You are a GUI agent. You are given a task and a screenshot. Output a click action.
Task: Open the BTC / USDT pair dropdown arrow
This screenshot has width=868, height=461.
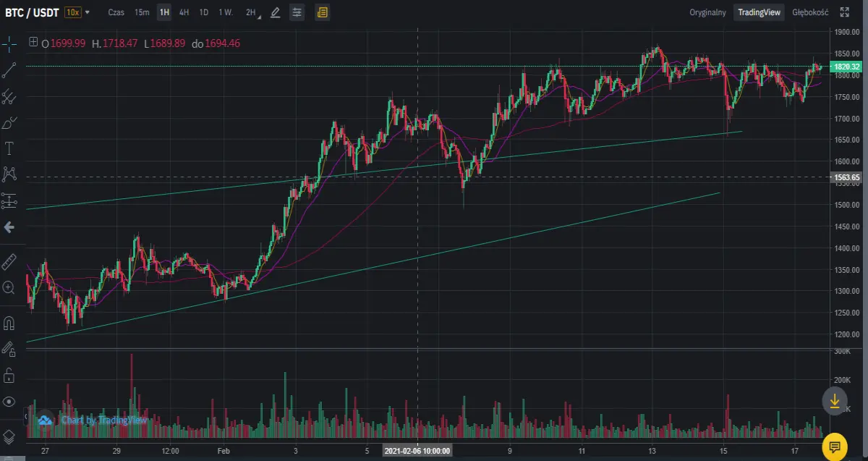click(x=88, y=13)
